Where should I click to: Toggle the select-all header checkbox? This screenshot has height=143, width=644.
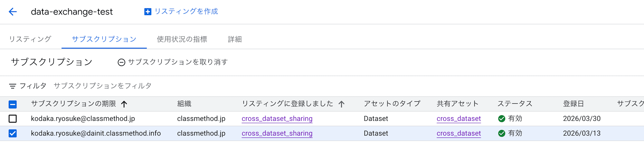coord(13,104)
